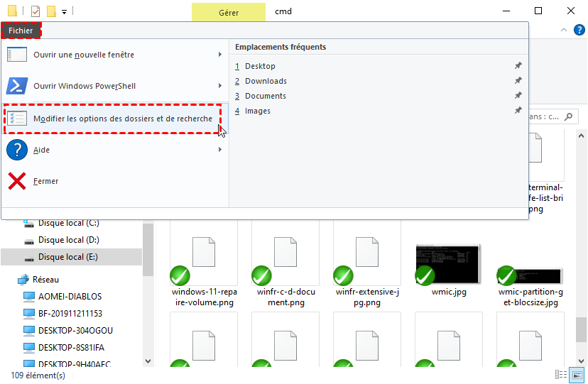Viewport: 588px width, 384px height.
Task: Click the Properties icon in quick access toolbar
Action: click(x=36, y=11)
